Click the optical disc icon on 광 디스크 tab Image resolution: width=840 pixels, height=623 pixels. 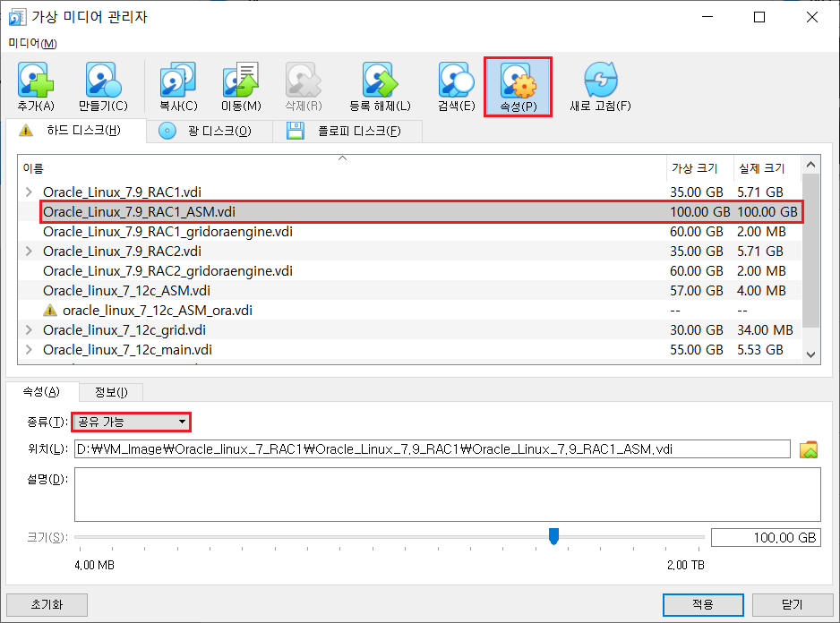167,131
